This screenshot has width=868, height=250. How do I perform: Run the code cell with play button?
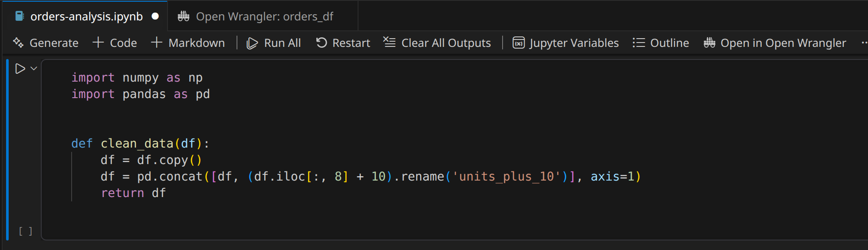tap(20, 69)
